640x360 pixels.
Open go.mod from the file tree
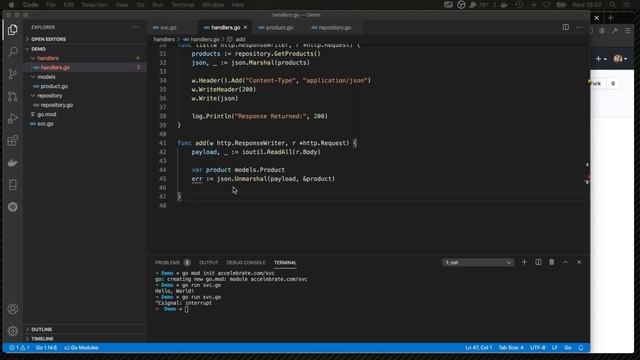(47, 114)
